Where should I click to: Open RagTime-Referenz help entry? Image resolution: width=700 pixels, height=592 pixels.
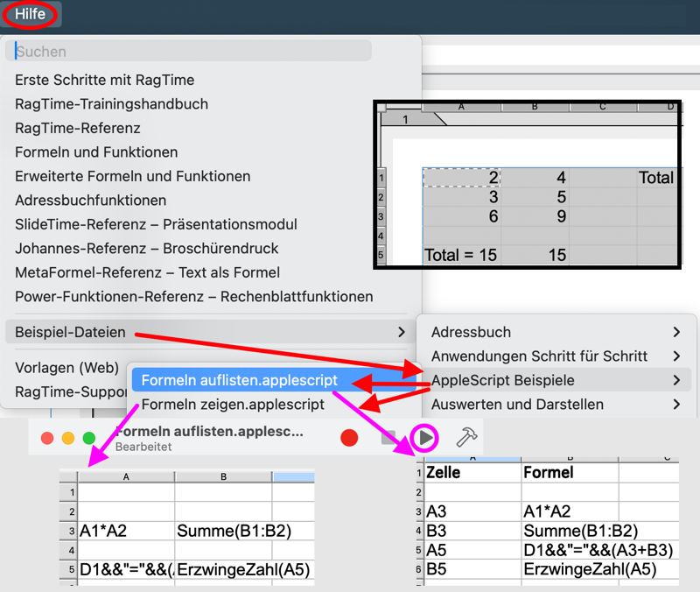coord(78,128)
